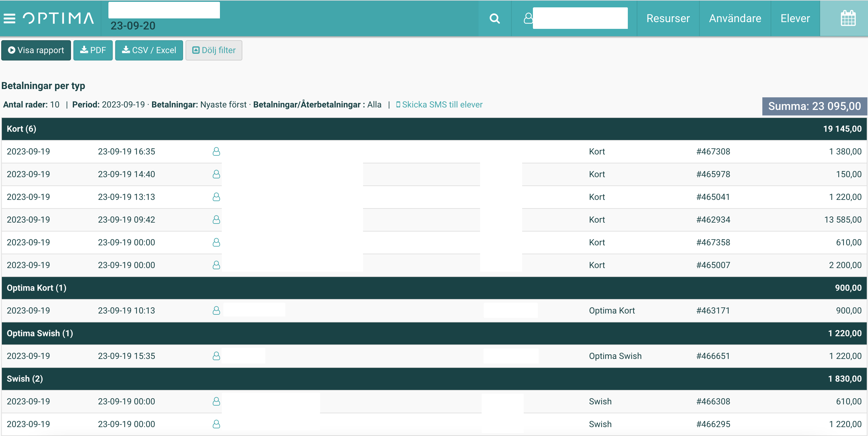Viewport: 868px width, 436px height.
Task: Click Optima Kort payment type cell
Action: click(x=612, y=310)
